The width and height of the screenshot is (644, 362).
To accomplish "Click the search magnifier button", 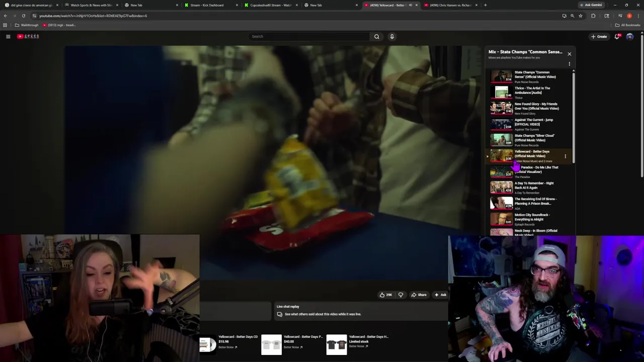I will 376,36.
